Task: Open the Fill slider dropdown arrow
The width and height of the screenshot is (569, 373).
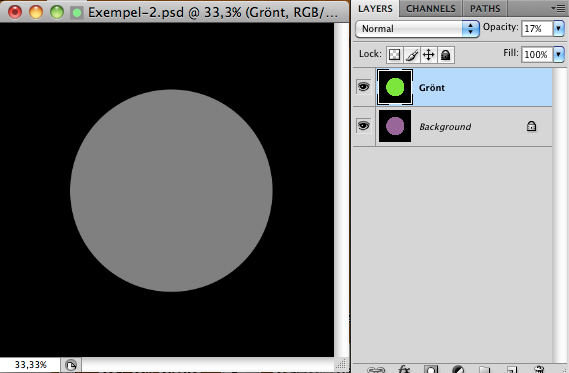Action: 558,54
